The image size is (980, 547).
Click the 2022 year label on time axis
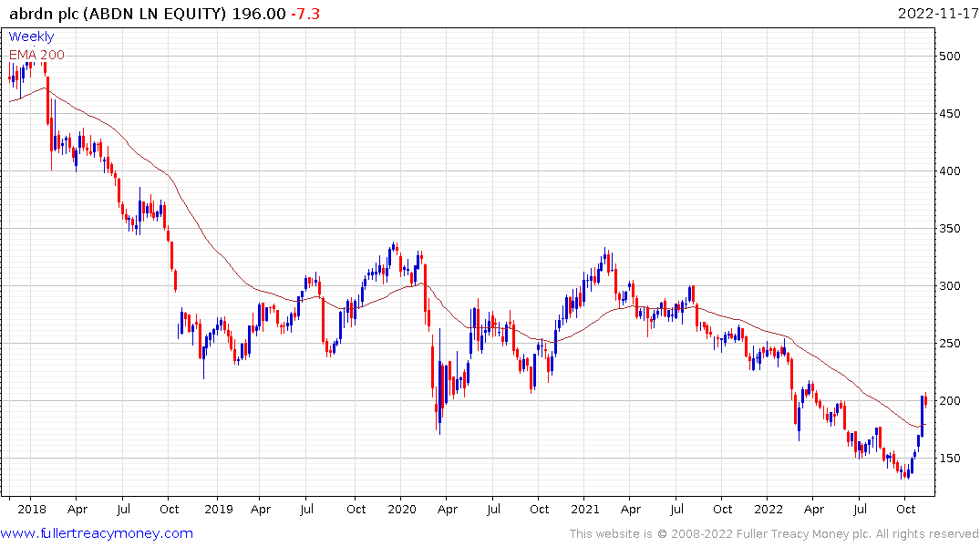[x=769, y=509]
